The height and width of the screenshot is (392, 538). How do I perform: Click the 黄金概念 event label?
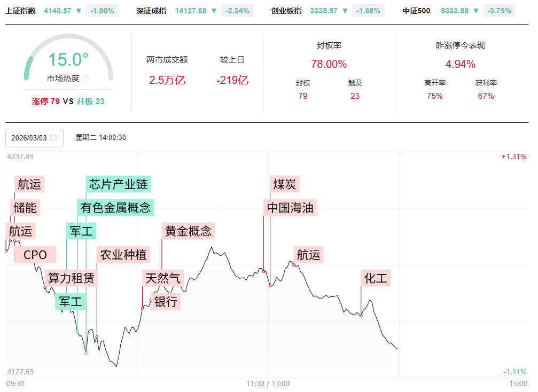tap(188, 231)
